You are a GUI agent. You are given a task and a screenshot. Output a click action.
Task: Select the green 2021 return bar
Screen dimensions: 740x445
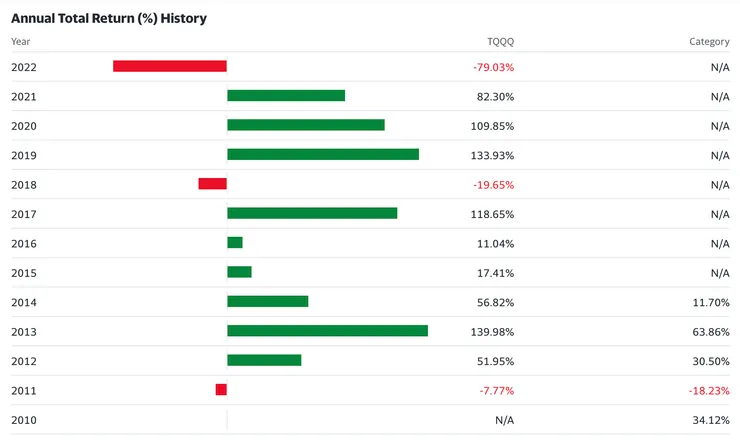(286, 96)
